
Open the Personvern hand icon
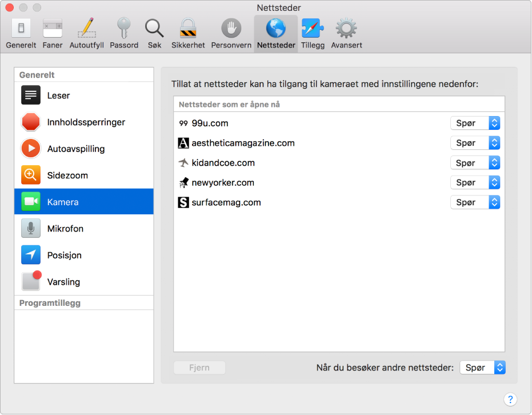point(231,28)
